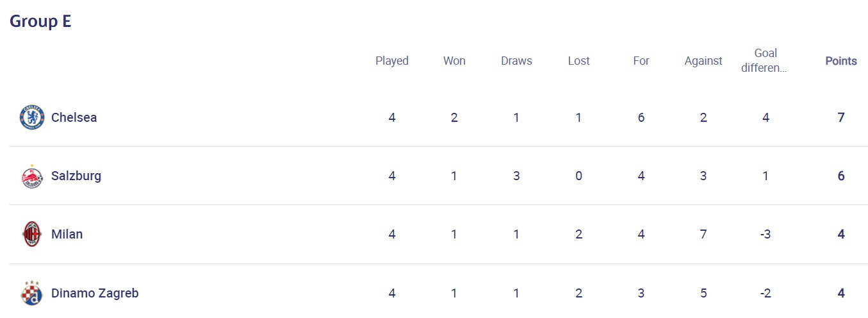Screen dimensions: 868x318
Task: Click the truncated Goal difference header
Action: click(765, 61)
